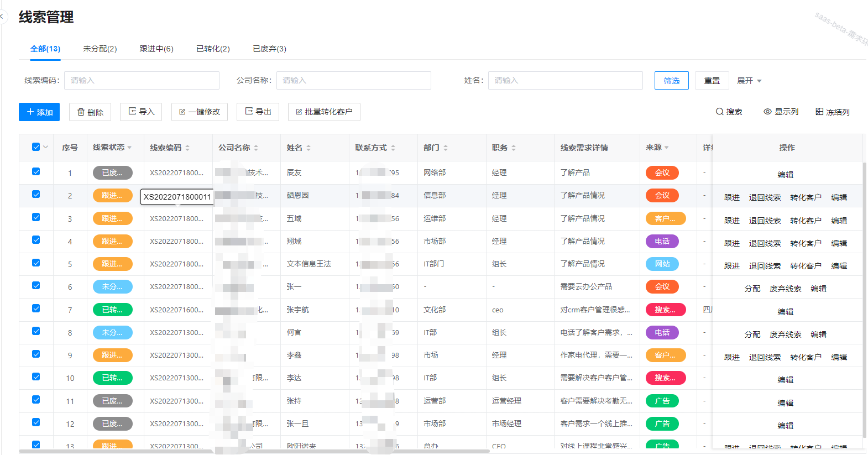Screen dimensions: 868x455
Task: Uncheck the checkbox for row 9
Action: (36, 354)
